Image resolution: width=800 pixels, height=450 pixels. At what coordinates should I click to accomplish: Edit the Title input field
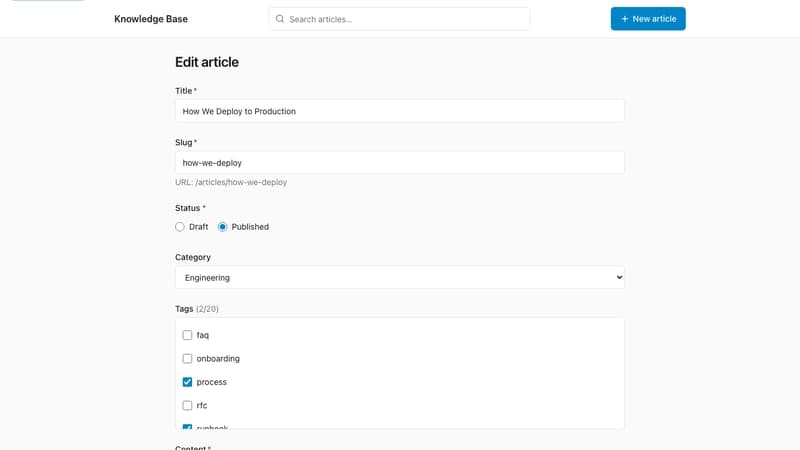pyautogui.click(x=399, y=111)
